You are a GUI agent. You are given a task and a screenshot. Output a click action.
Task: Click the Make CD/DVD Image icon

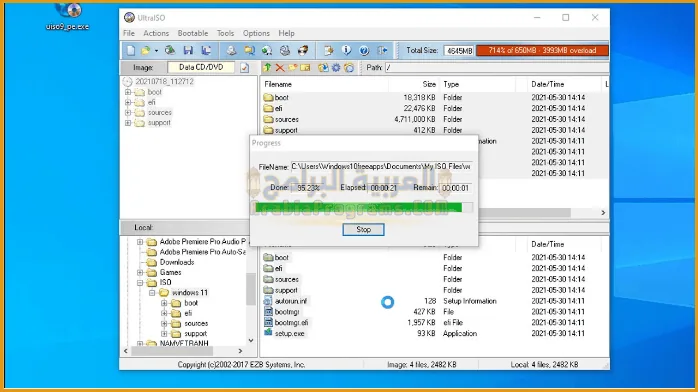[231, 50]
